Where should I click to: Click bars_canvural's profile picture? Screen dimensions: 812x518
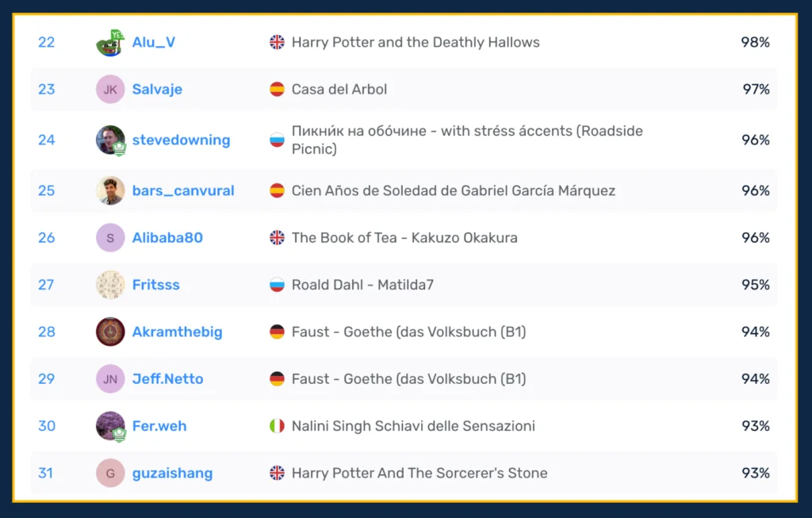(110, 190)
